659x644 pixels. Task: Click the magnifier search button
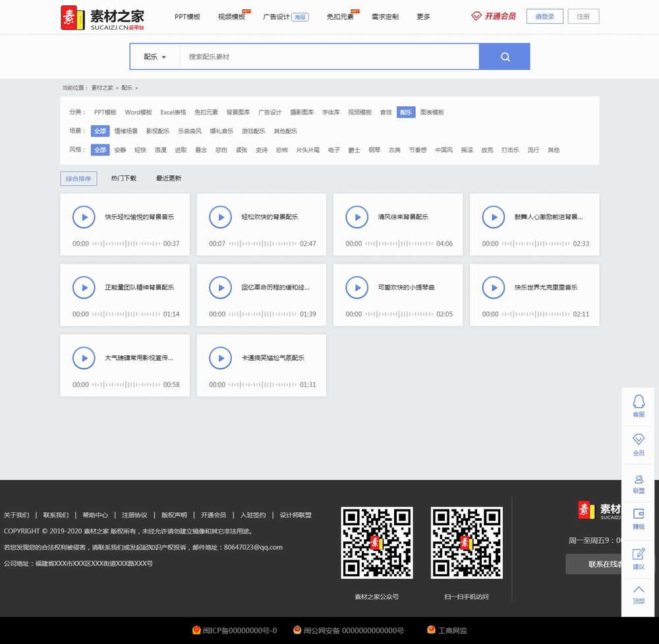(x=505, y=57)
